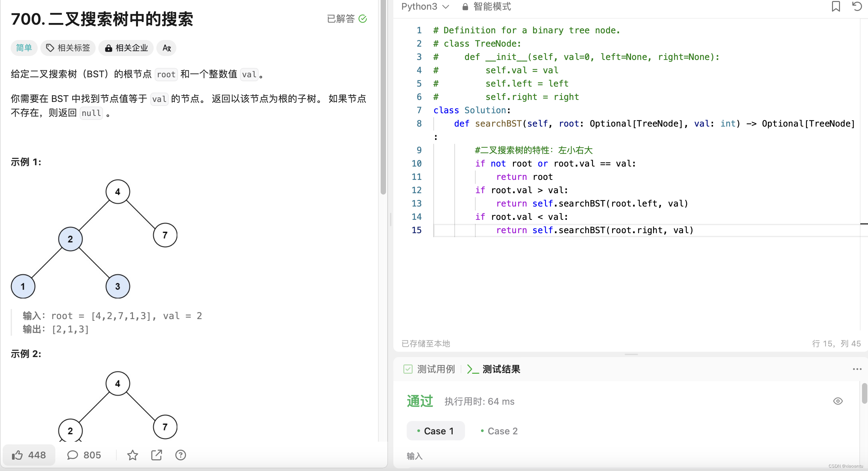
Task: Click the 'if root.val < val:' line
Action: (521, 217)
